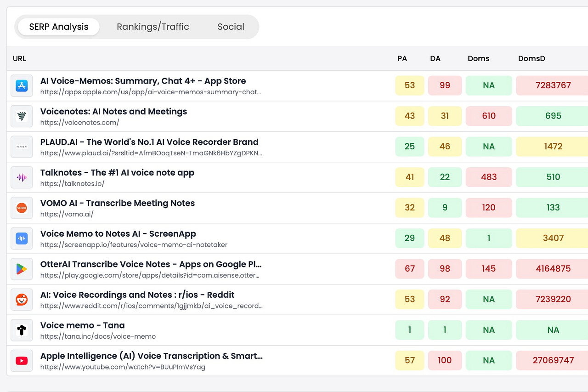Click the screenapp.io features URL text
Viewport: 588px width, 392px height.
pos(134,245)
